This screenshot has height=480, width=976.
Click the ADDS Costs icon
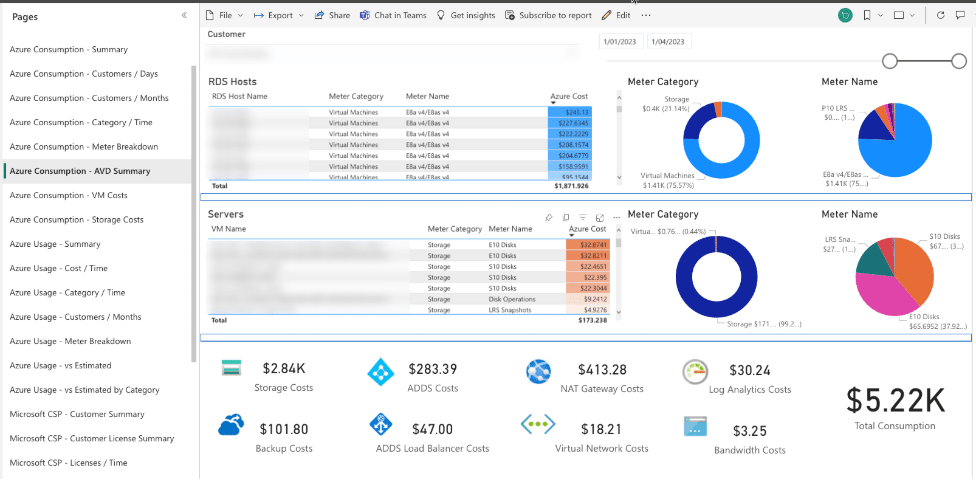(x=381, y=371)
